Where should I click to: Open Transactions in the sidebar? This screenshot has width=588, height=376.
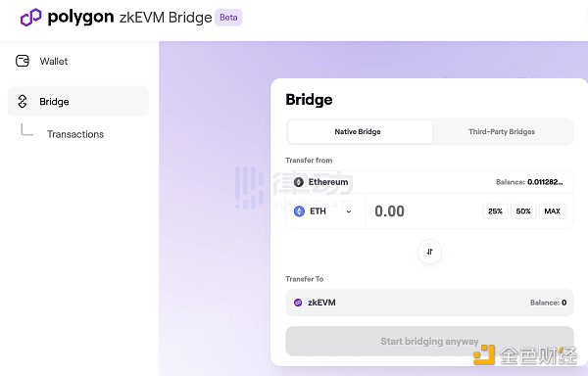click(x=75, y=134)
